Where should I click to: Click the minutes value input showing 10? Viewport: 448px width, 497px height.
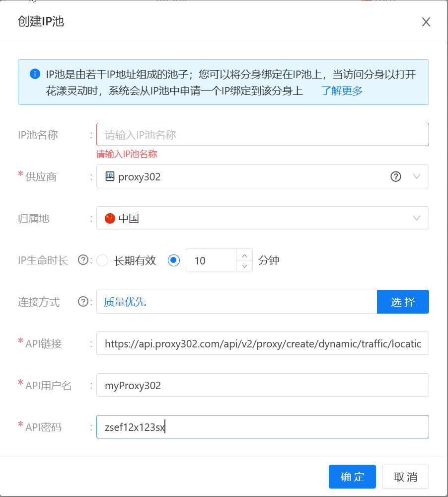pos(211,260)
